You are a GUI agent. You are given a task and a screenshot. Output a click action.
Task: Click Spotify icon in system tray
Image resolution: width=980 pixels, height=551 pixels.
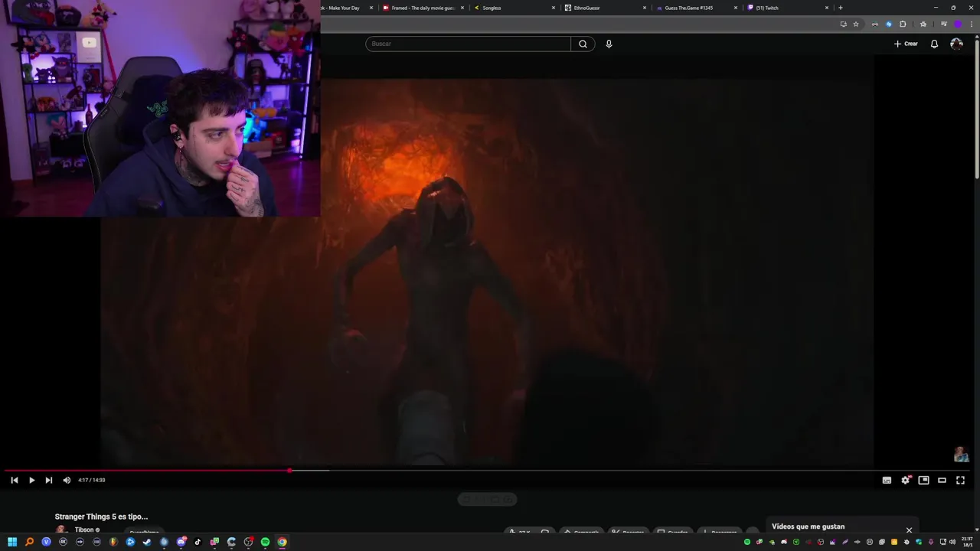747,542
